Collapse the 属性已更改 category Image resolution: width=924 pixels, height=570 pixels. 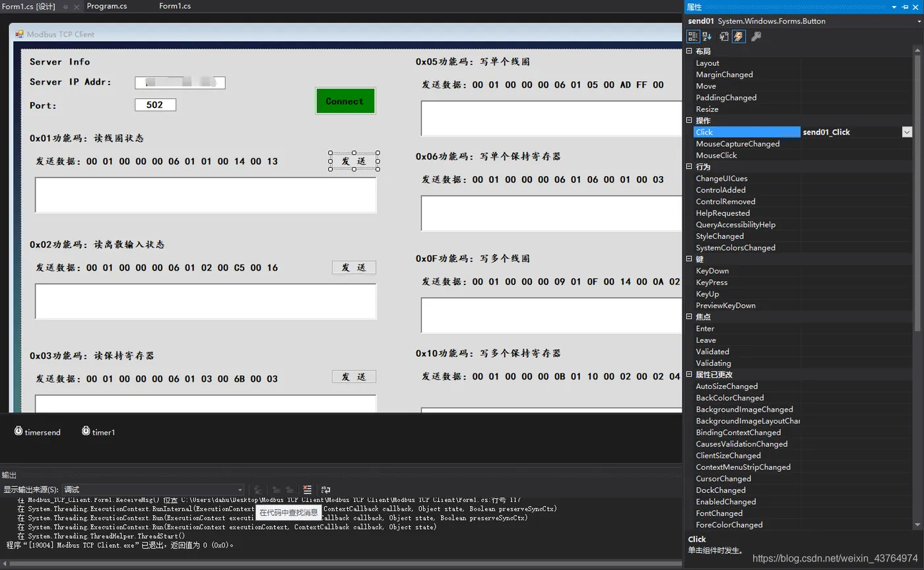click(x=689, y=375)
